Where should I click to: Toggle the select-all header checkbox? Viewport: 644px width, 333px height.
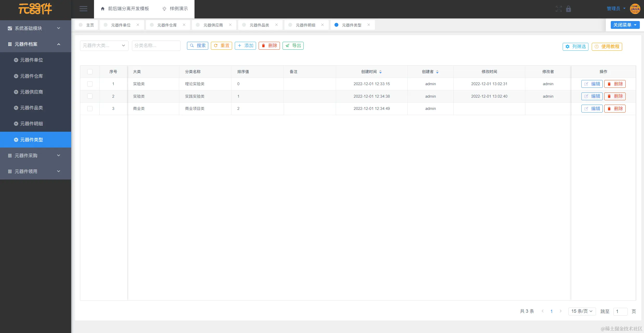click(90, 72)
